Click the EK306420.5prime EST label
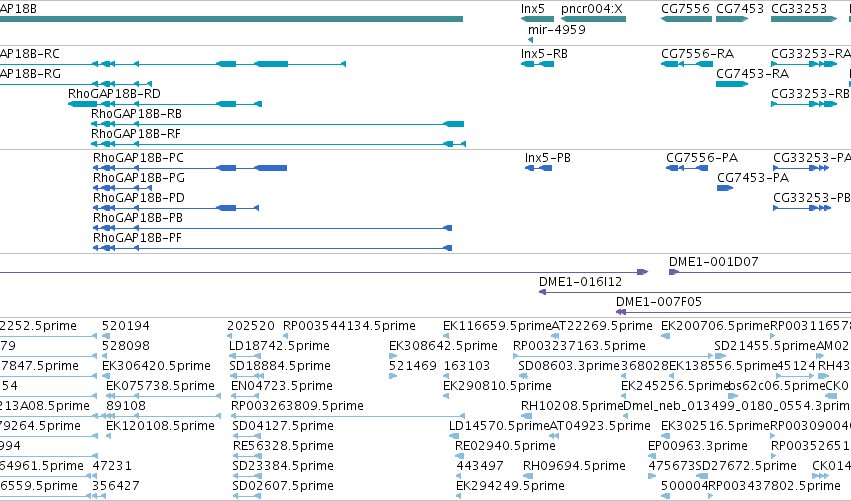This screenshot has height=501, width=851. (156, 366)
